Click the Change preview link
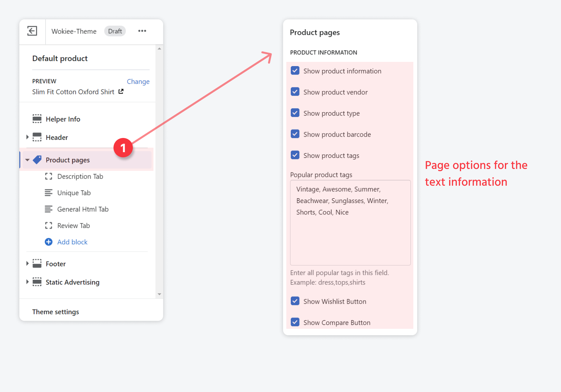This screenshot has height=392, width=561. (138, 81)
